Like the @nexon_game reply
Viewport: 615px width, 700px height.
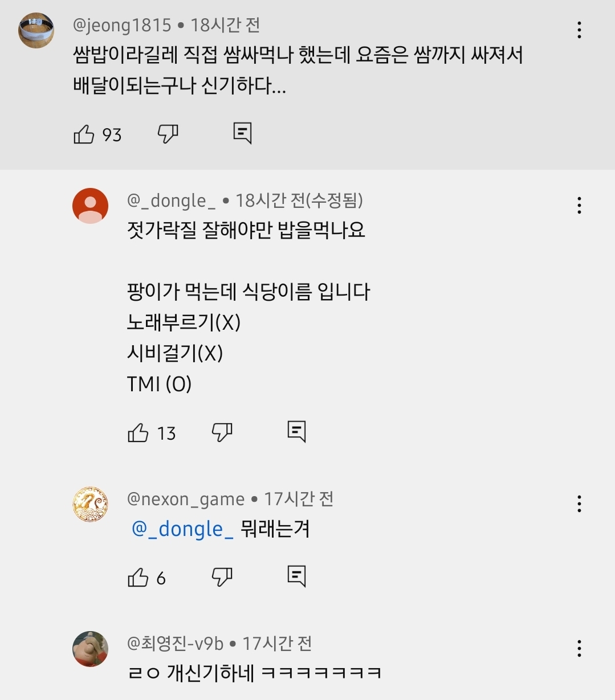[138, 578]
